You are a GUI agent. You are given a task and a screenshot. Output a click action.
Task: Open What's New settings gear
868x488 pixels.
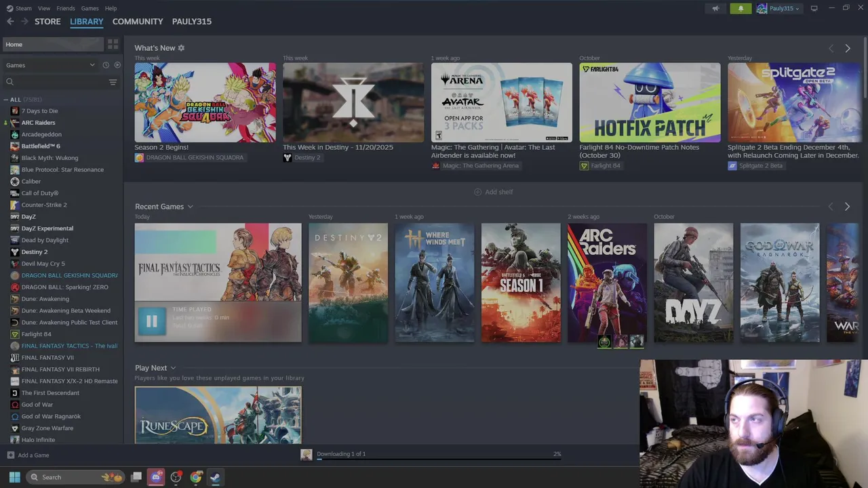pos(181,48)
